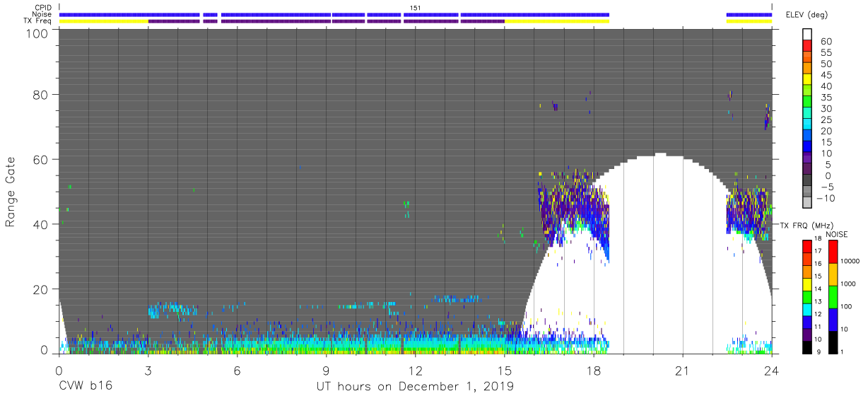Image resolution: width=868 pixels, height=401 pixels.
Task: Click the green 30–35 segment of the ELEV colorbar
Action: pos(809,103)
